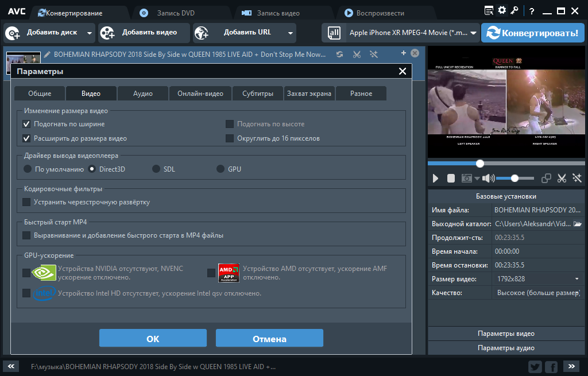Enable 'Округлить до 16 пикселов' checkbox
Screen dimensions: 588x376
230,138
